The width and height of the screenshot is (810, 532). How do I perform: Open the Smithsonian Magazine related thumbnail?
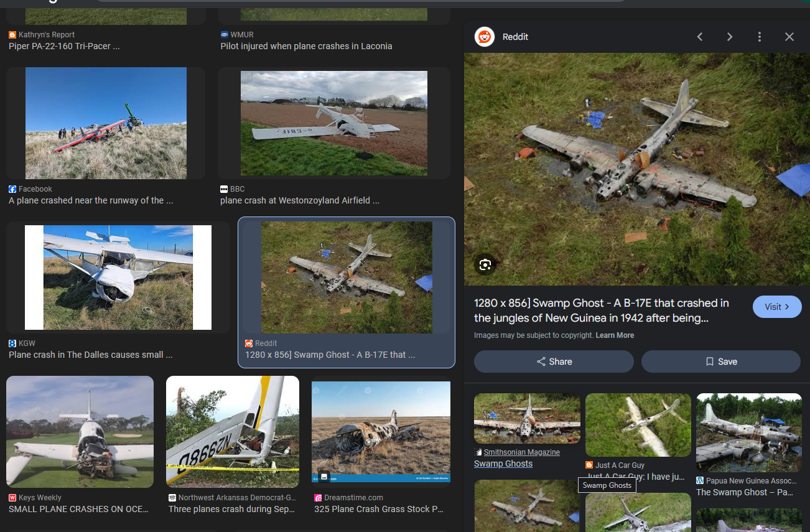(527, 418)
